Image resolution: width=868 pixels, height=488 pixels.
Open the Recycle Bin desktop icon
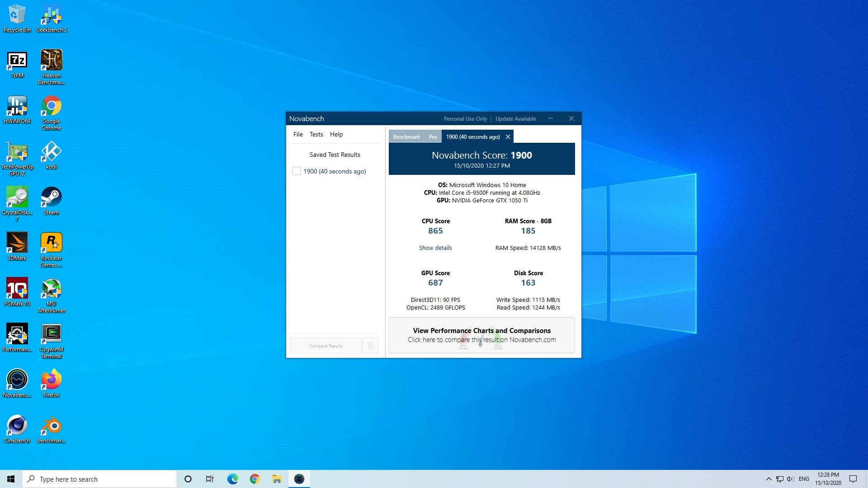pos(17,19)
